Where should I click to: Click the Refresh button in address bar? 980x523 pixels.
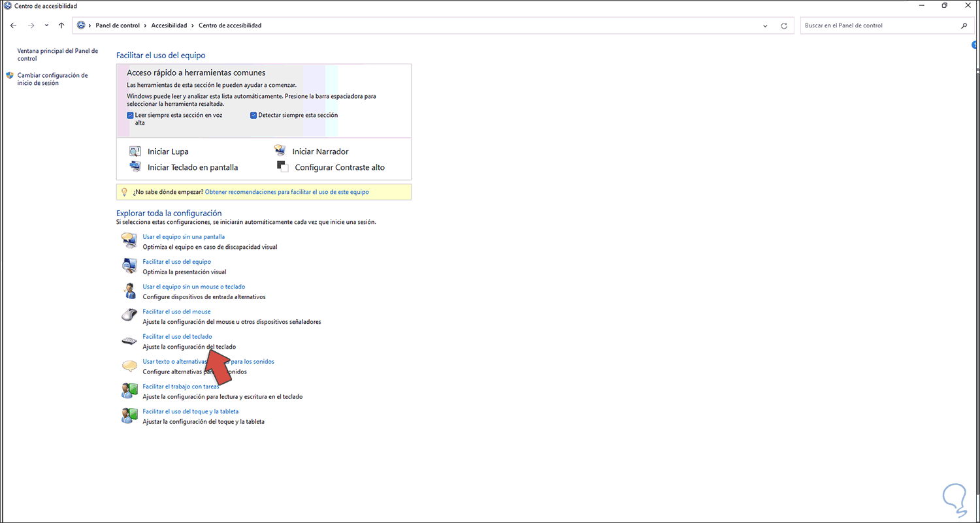coord(784,25)
